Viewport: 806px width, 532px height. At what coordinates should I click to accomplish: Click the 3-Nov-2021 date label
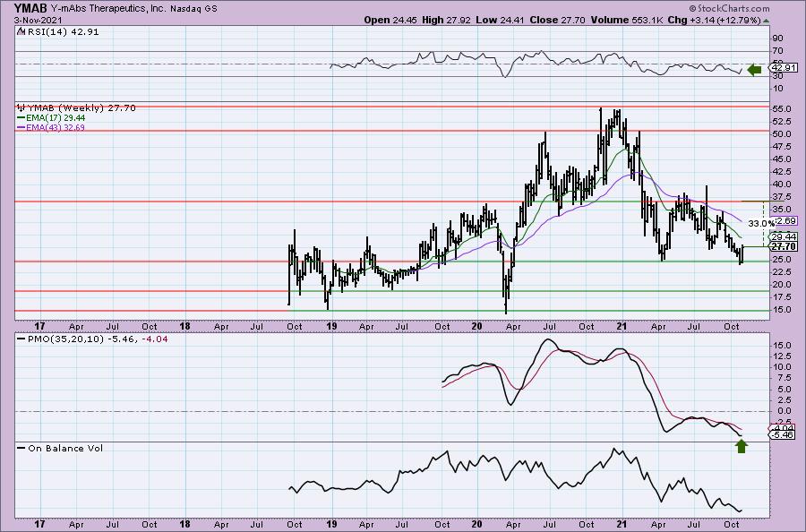pyautogui.click(x=39, y=20)
